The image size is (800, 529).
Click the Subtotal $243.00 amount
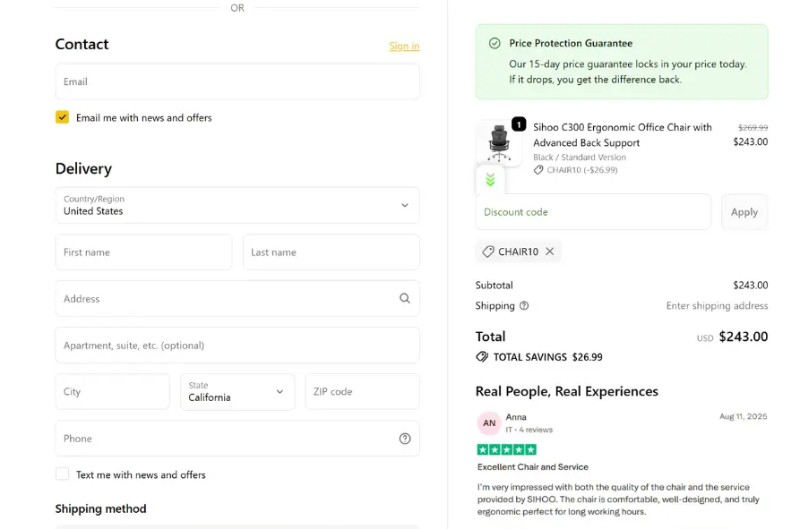tap(751, 285)
